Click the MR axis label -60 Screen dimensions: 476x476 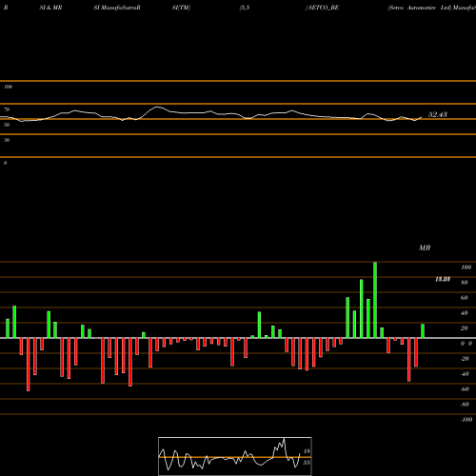tap(465, 389)
